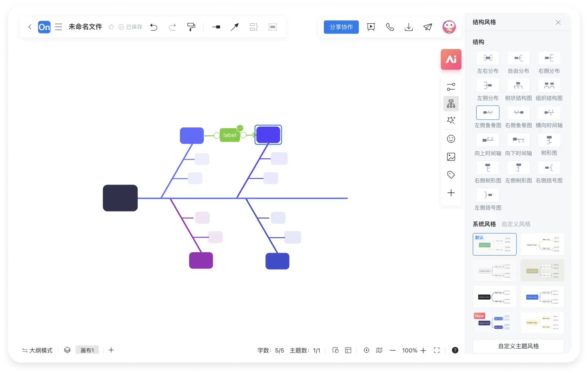The height and width of the screenshot is (374, 588).
Task: Click the 自定义主题风格 button
Action: point(518,346)
